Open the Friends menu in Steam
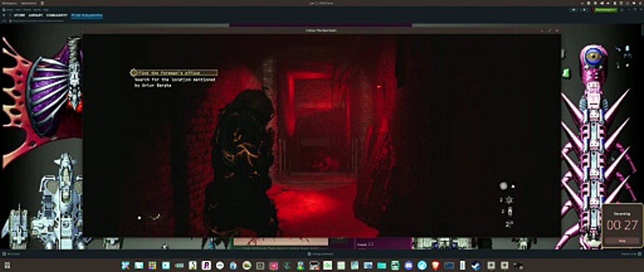Screen dimensions: 644x272 pos(27,10)
